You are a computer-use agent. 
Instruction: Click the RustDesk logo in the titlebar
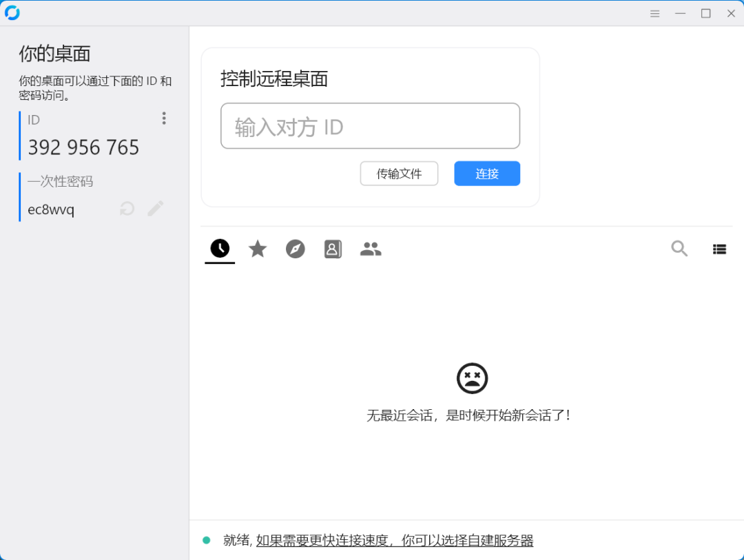(12, 12)
